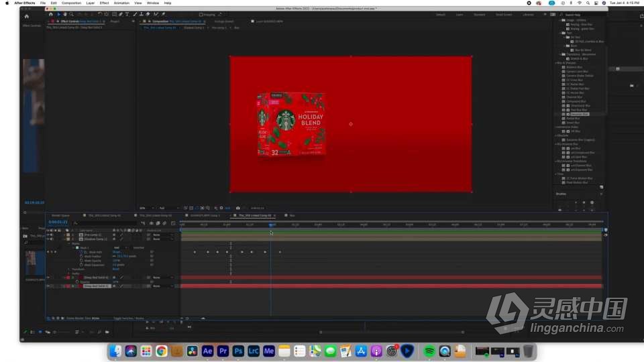Toggle visibility of the bottom selected solid layer
Viewport: 644px width, 362px height.
[48, 286]
